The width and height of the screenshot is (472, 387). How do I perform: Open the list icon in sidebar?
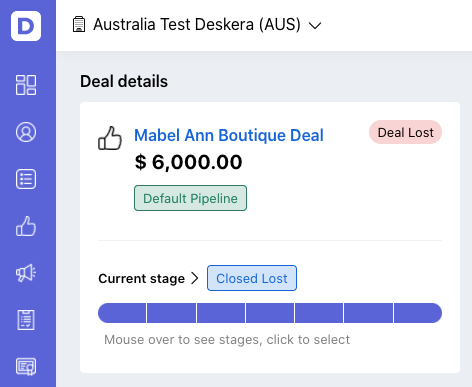[x=26, y=179]
